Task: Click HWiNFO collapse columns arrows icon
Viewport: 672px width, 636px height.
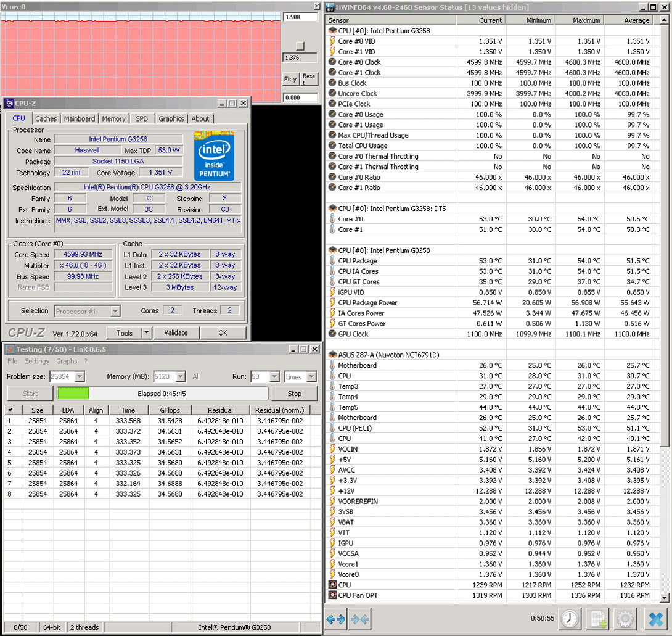Action: (x=360, y=619)
